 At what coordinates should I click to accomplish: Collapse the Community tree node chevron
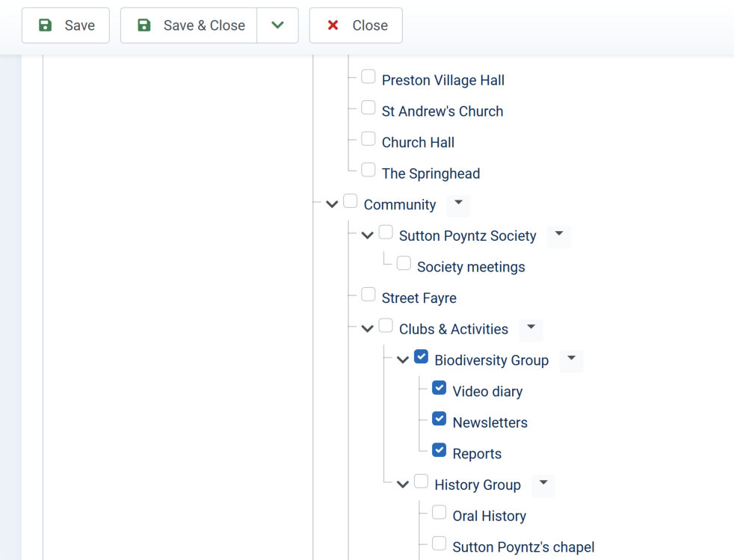332,204
